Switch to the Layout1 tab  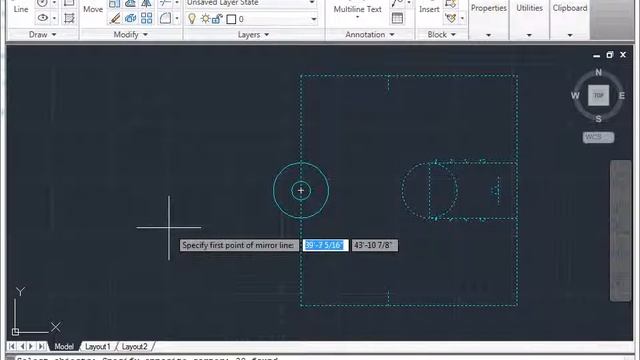[x=98, y=347]
